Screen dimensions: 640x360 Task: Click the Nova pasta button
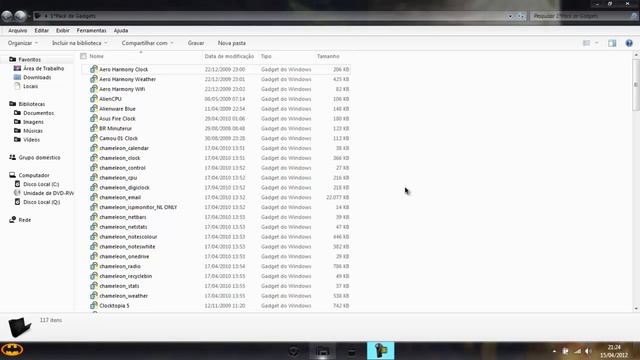[x=232, y=43]
